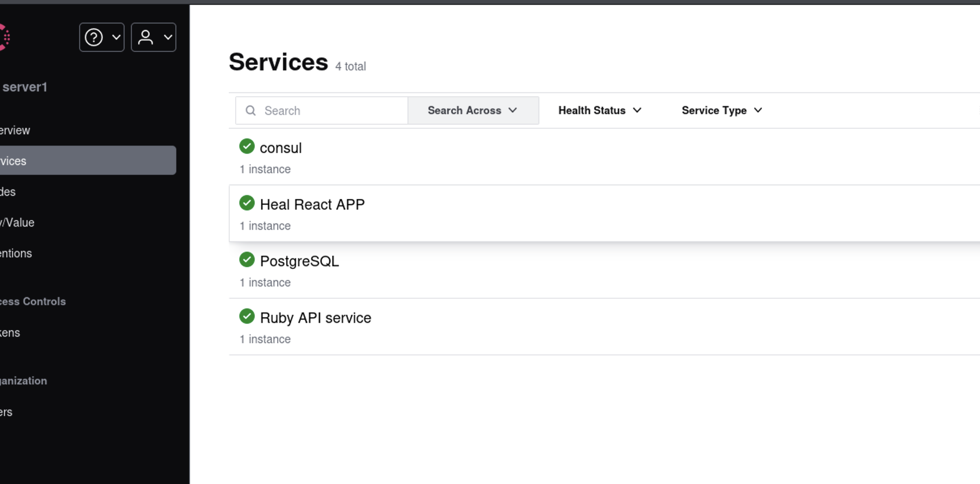980x484 pixels.
Task: Click '1 instance' under Heal React APP
Action: (265, 226)
